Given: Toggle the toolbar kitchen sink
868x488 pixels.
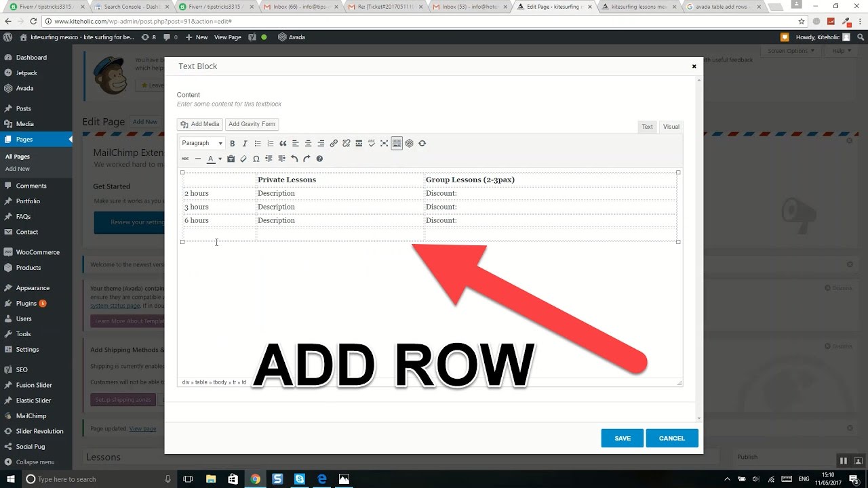Looking at the screenshot, I should [397, 144].
